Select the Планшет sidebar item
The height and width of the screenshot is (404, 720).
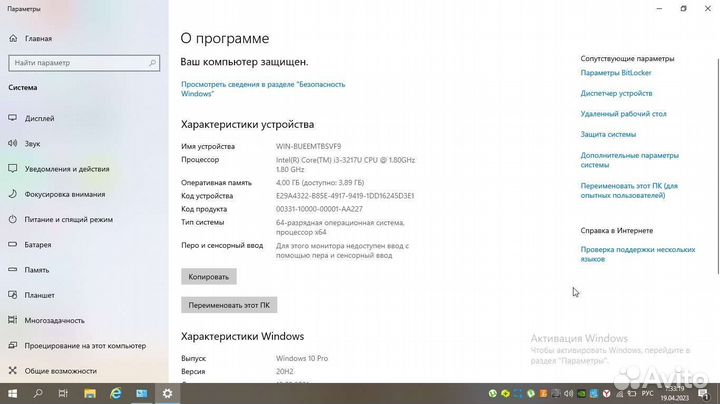(32, 295)
